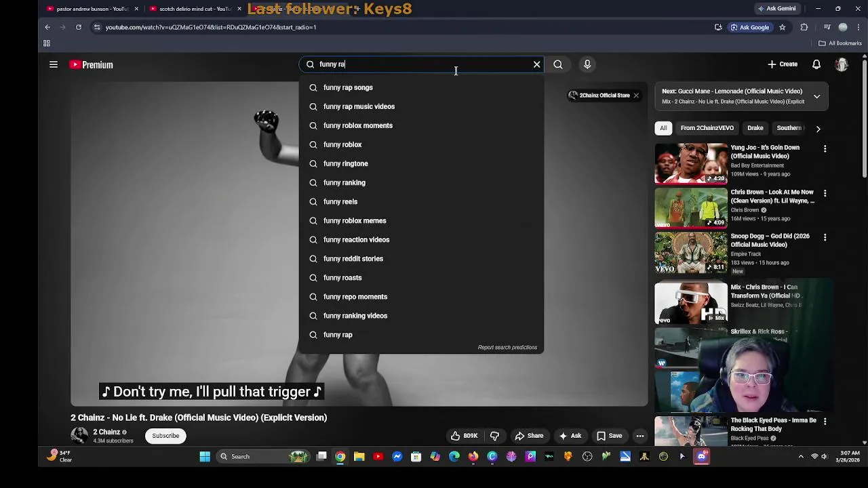Screen dimensions: 868x488
Task: Expand the playlist queue chevron
Action: click(x=816, y=96)
